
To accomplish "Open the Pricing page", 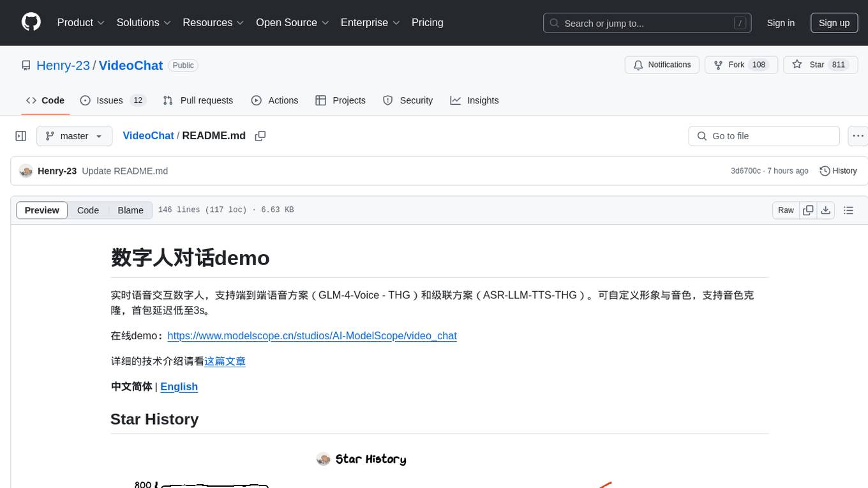I will coord(428,22).
